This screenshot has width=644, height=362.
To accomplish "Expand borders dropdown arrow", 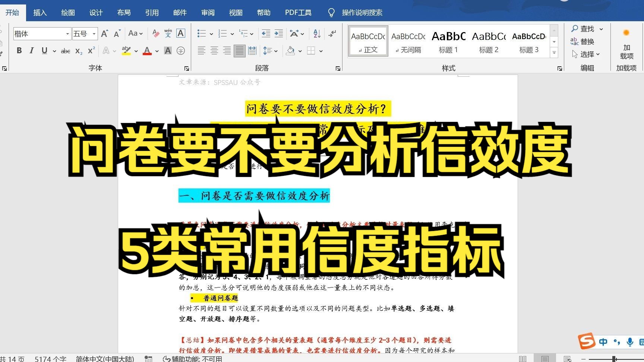I will tap(321, 51).
